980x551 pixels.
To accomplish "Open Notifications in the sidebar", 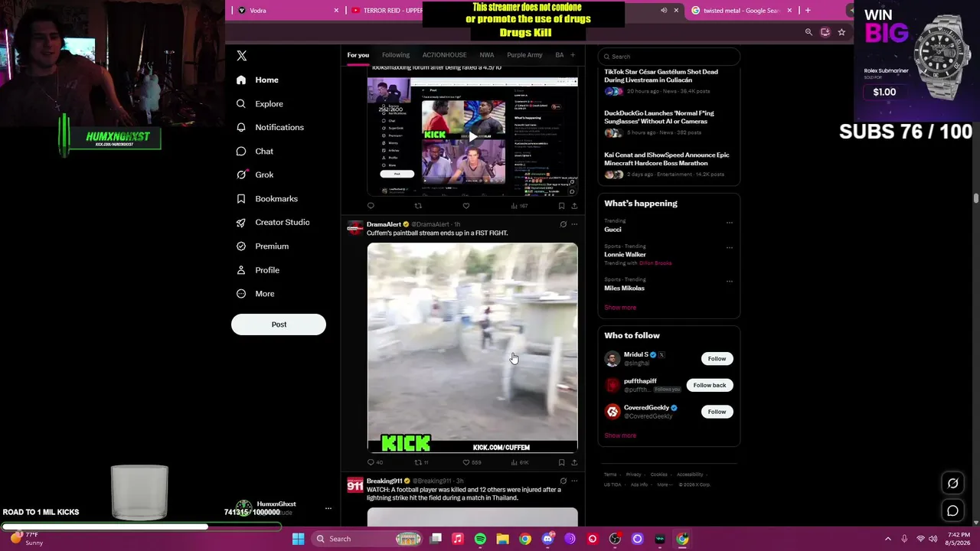I will point(270,127).
